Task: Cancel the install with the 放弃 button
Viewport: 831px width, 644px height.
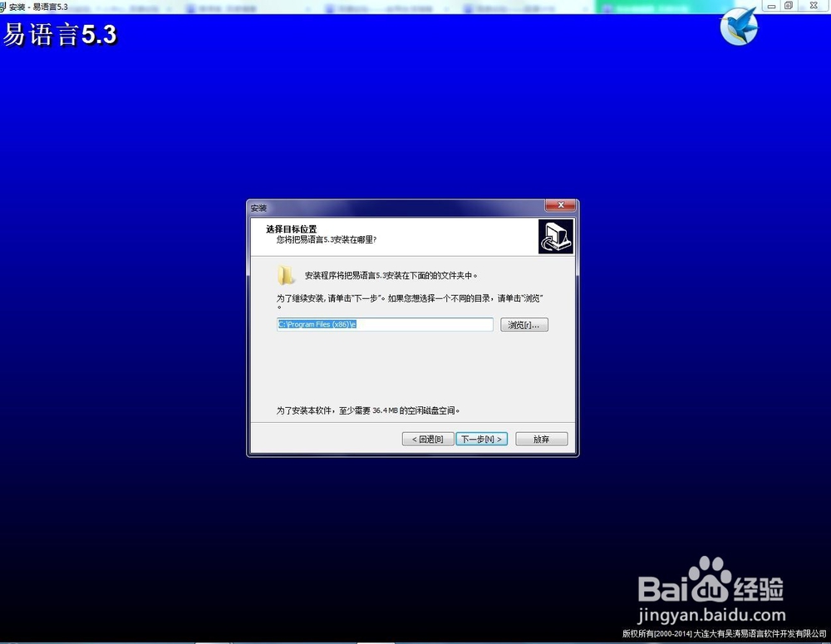Action: [x=541, y=439]
